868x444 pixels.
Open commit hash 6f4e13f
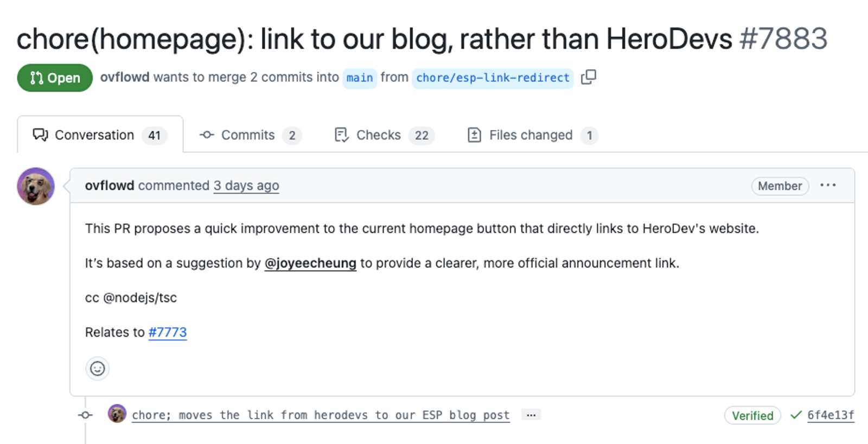click(x=831, y=415)
